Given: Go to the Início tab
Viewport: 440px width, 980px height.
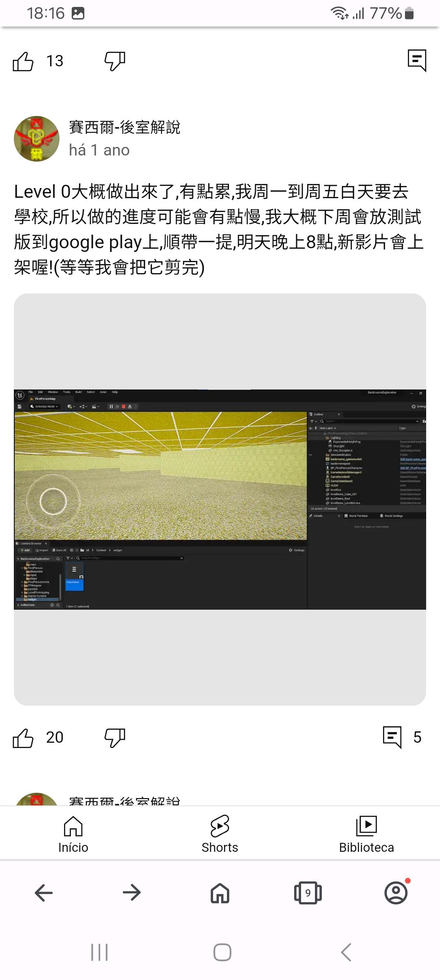Looking at the screenshot, I should click(x=73, y=834).
